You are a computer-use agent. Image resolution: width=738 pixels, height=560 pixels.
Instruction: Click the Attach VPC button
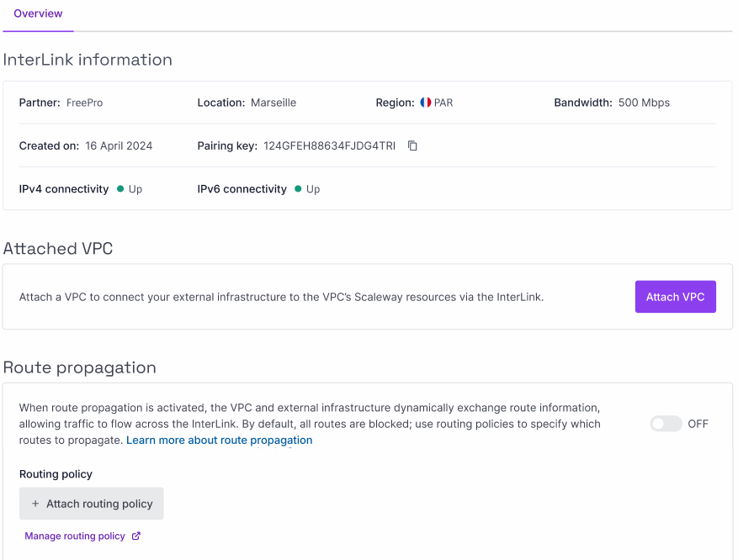675,297
